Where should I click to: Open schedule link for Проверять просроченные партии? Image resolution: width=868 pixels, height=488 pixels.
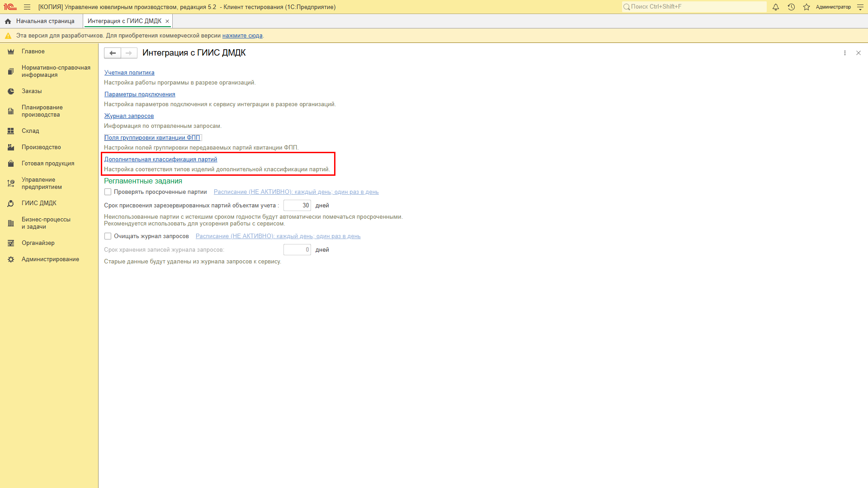tap(296, 192)
